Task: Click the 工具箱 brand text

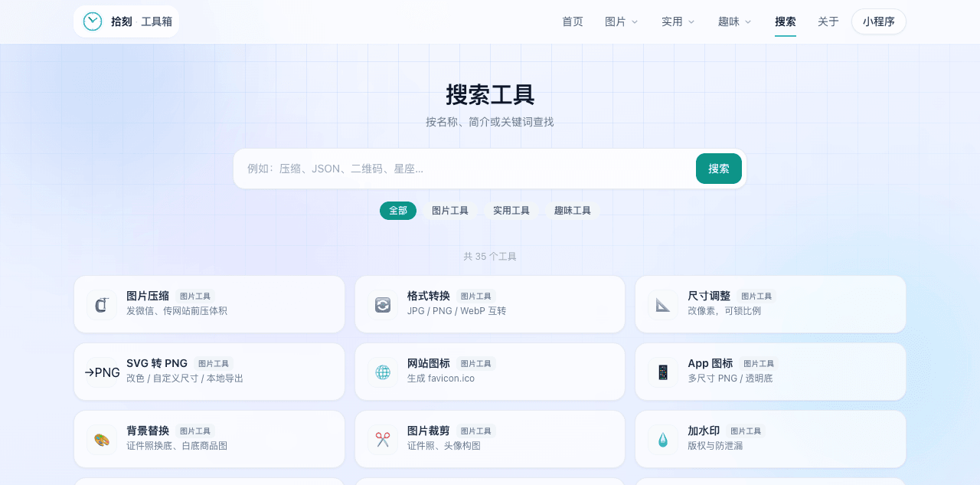Action: (x=156, y=21)
